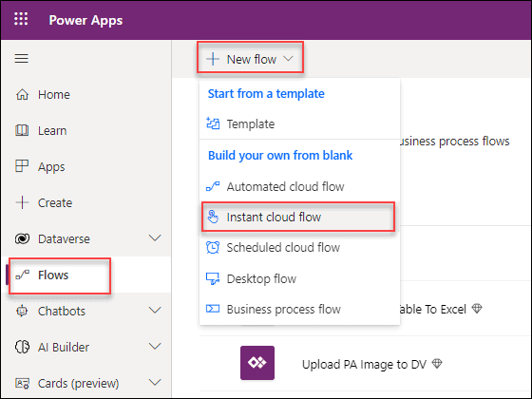Click the plus icon beside New flow

coord(213,59)
